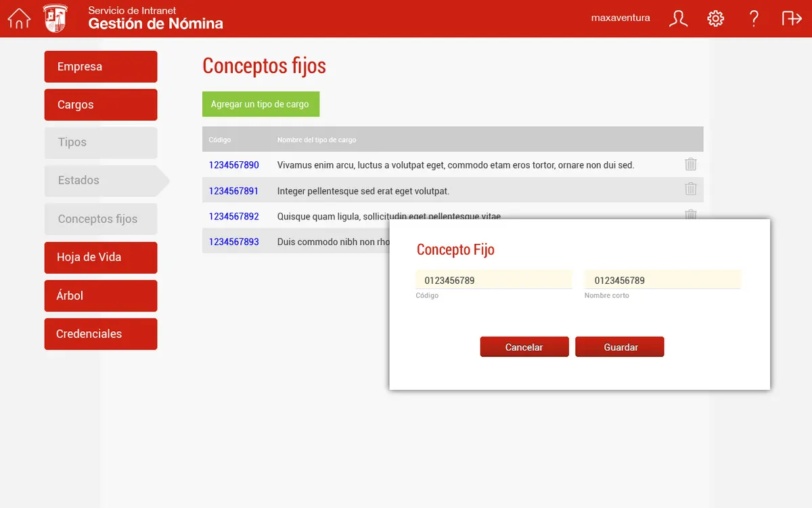Open the Empresa menu section
Screen dimensions: 812x508
101,66
